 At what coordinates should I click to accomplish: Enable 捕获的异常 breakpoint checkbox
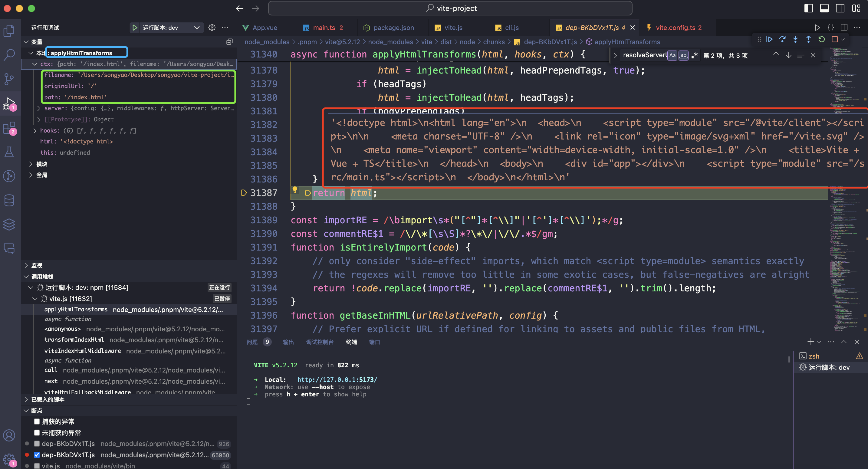37,421
